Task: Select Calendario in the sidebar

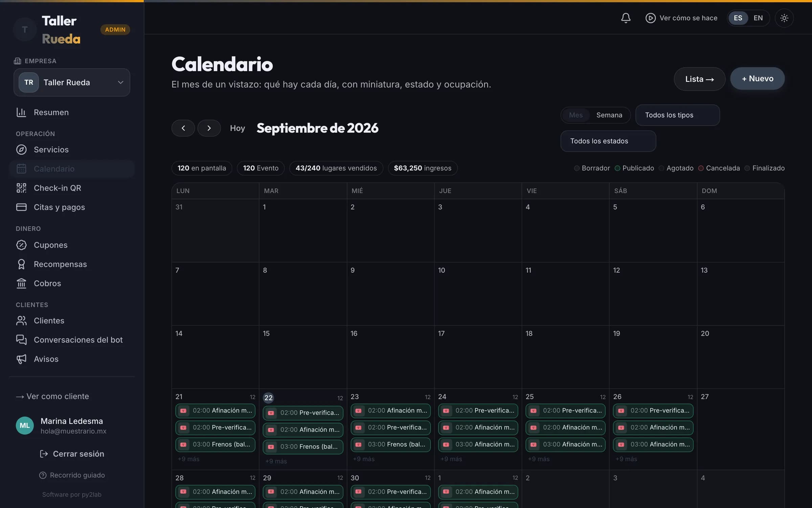Action: click(72, 169)
